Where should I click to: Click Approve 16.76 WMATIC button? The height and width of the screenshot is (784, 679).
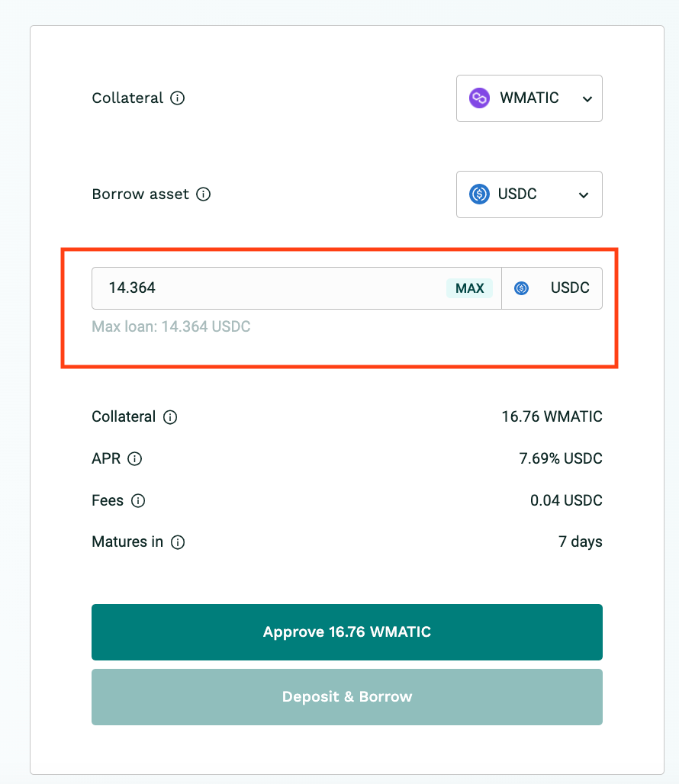(x=347, y=632)
